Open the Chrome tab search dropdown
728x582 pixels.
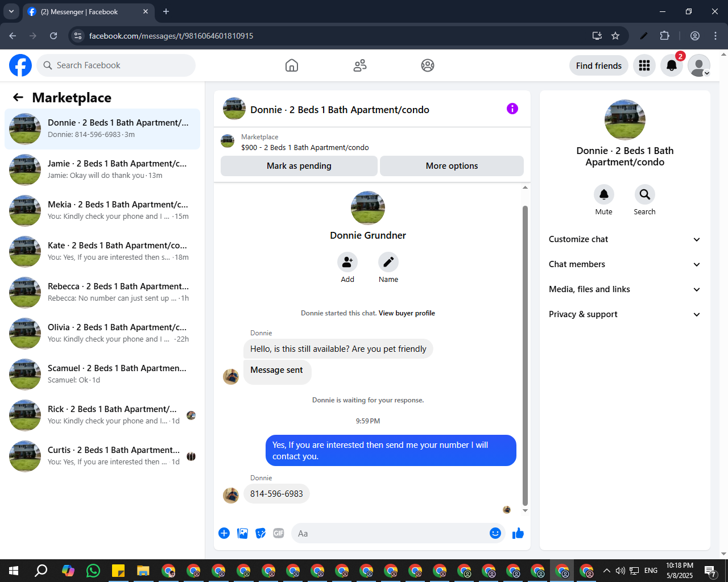11,11
